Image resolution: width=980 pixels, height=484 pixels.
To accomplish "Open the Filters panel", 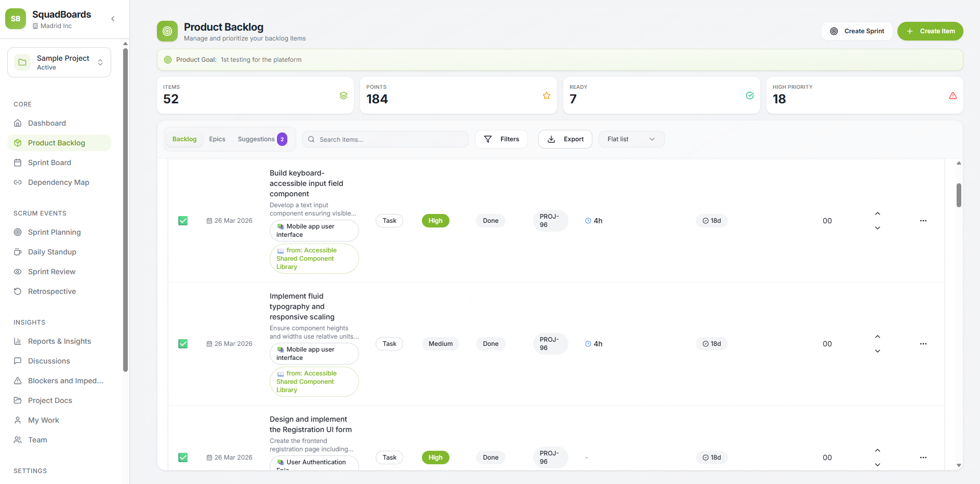I will pos(501,139).
